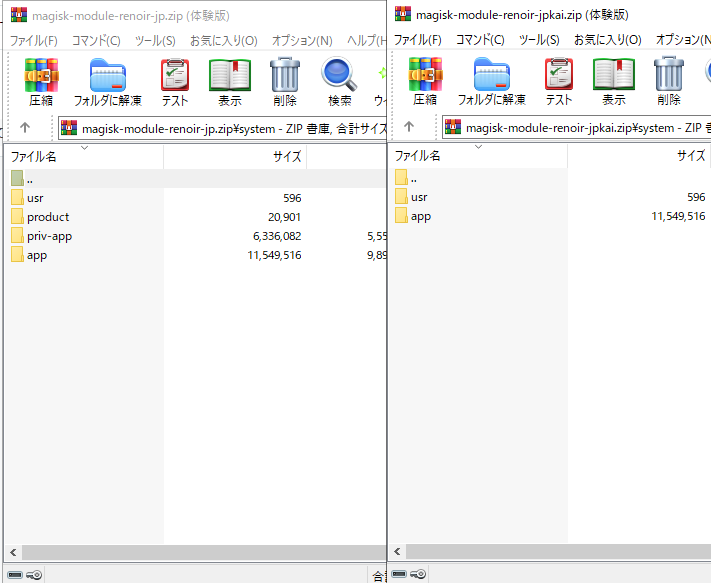Click horizontal scrollbar track in renoir-jp window

[x=204, y=552]
